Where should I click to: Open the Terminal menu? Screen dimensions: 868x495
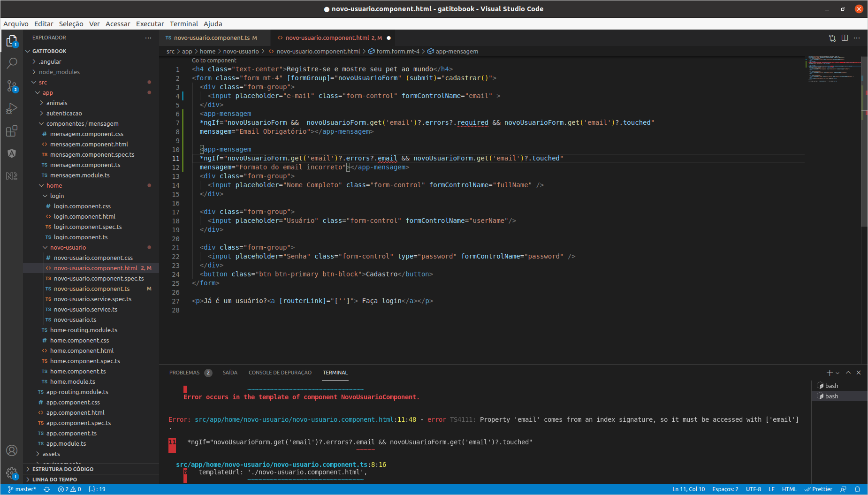(x=183, y=24)
